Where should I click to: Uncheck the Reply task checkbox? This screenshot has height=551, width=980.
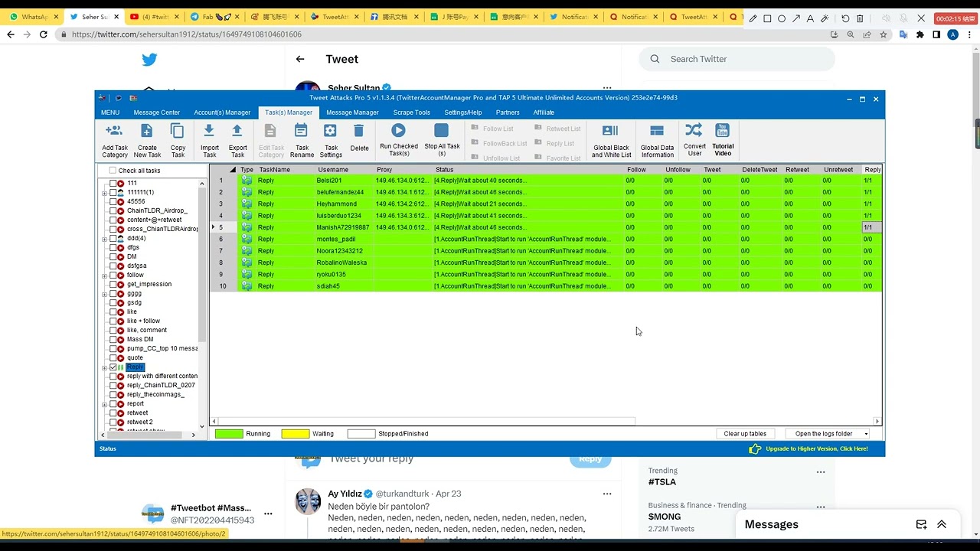(x=113, y=367)
